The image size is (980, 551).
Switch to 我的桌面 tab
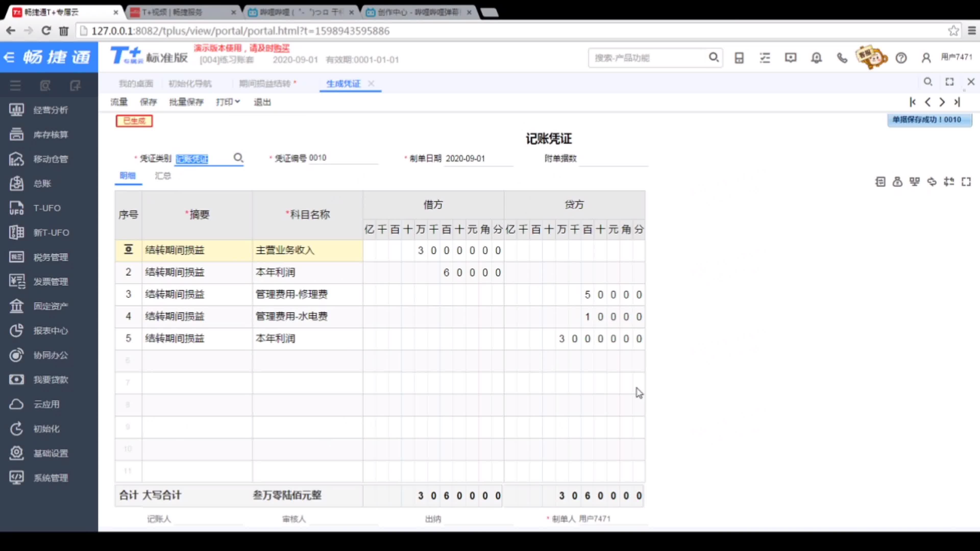pyautogui.click(x=136, y=84)
